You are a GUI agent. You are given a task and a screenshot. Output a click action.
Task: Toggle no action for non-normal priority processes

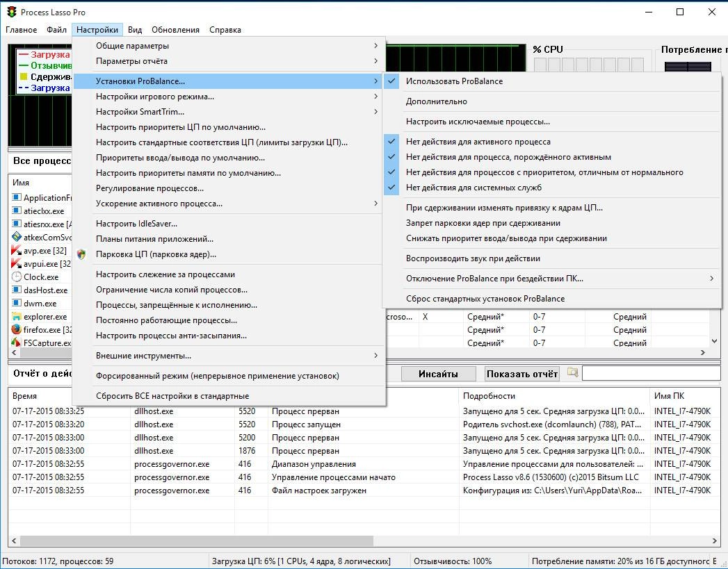point(552,172)
